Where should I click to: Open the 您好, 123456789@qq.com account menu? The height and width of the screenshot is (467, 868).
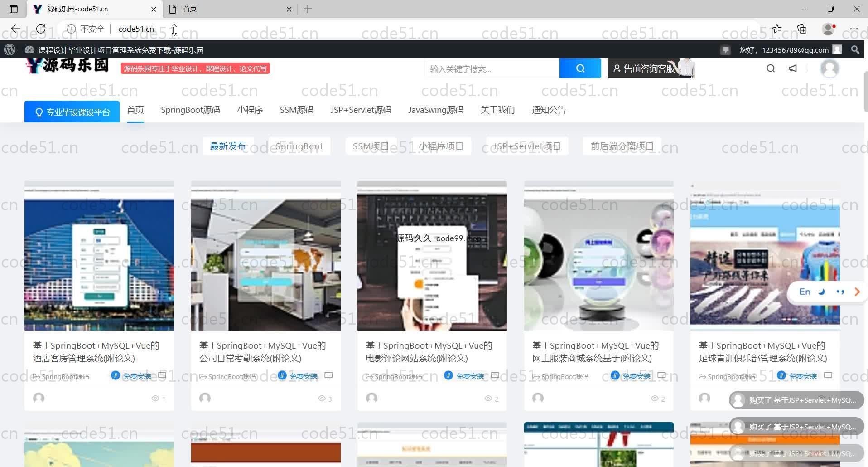click(x=791, y=50)
